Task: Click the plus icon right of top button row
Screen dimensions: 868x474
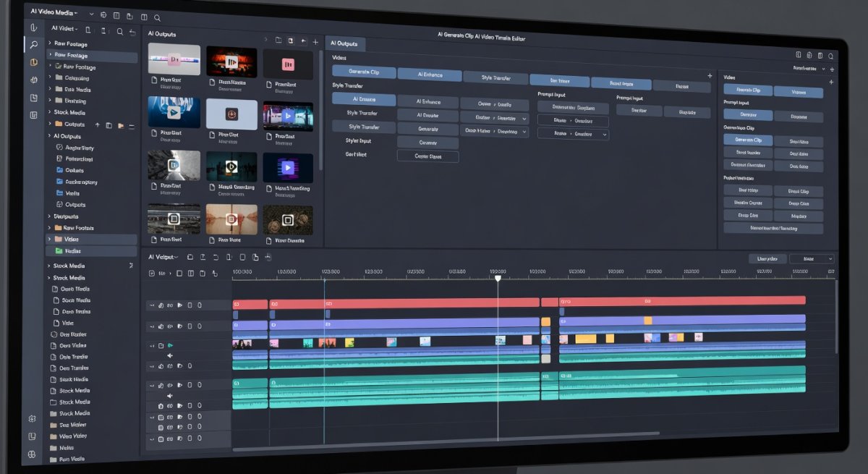Action: (710, 75)
